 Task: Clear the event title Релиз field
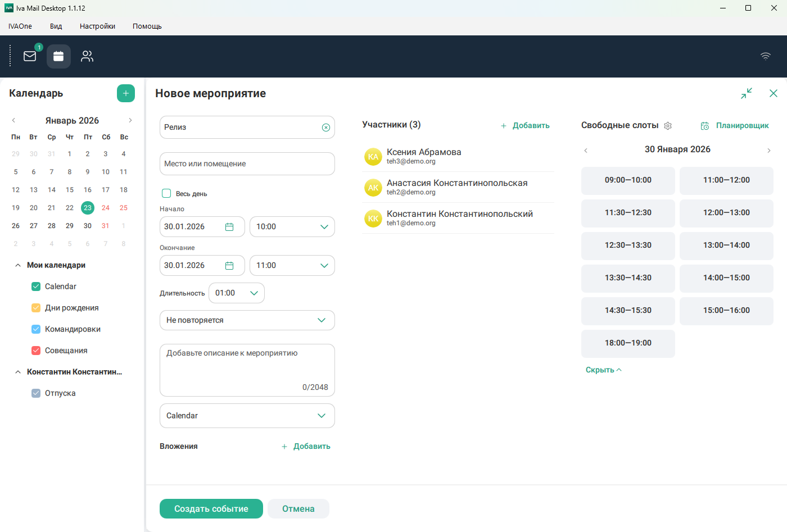coord(326,128)
